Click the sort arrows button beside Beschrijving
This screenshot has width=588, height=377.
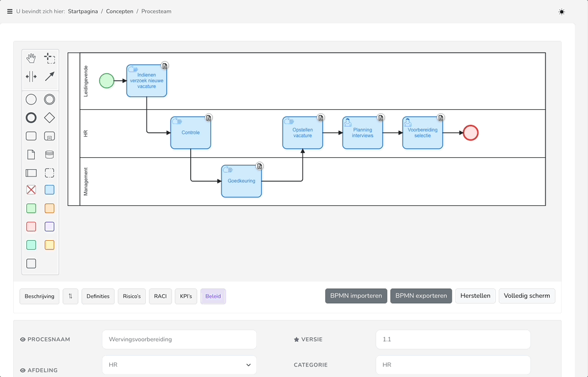coord(71,297)
